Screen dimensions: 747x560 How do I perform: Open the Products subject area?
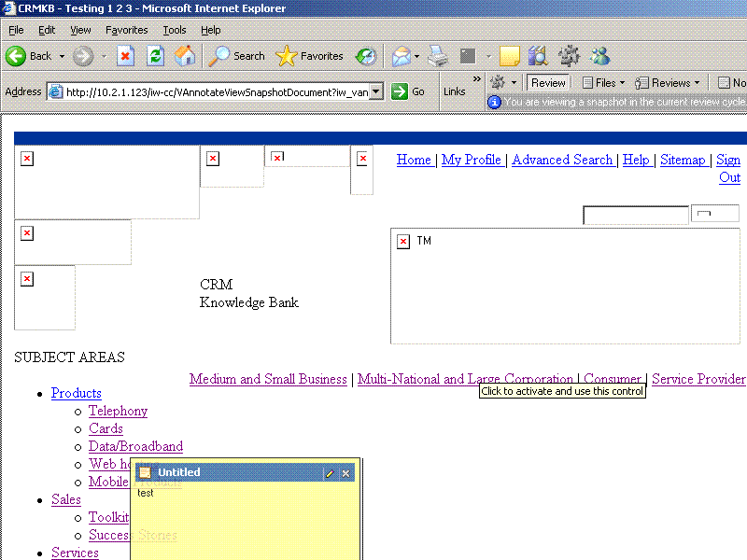click(x=77, y=393)
